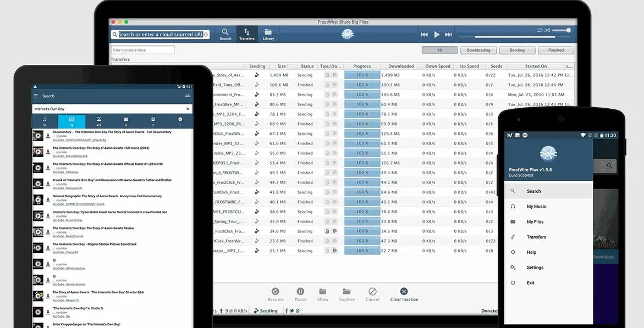
Task: Show All transfers filter
Action: coord(439,50)
